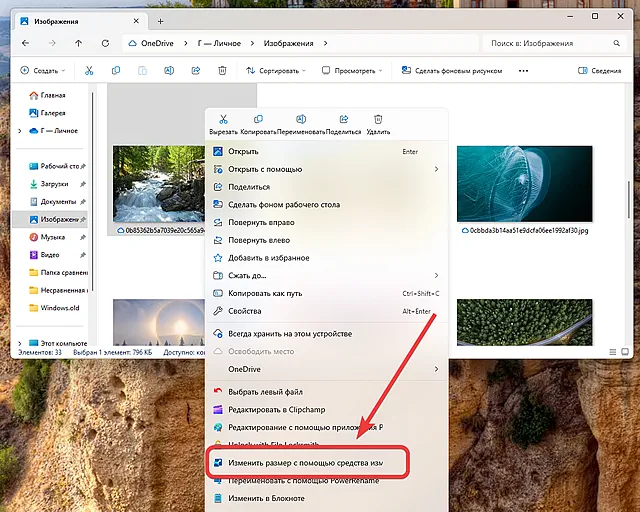Screen dimensions: 640x512
Task: Click the Delete trash icon in the toolbar
Action: pos(222,71)
